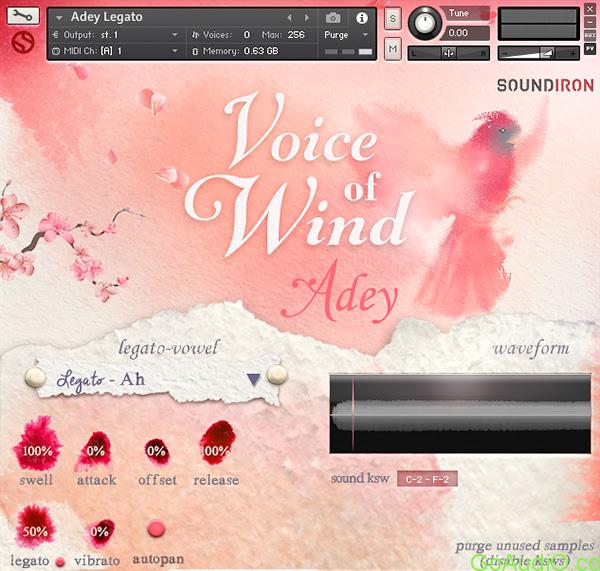Open the Adey Legato instrument name dropdown
Viewport: 600px width, 571px height.
59,18
